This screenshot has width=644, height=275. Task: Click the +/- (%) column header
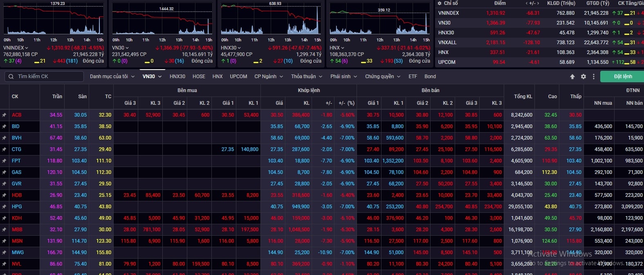point(346,103)
